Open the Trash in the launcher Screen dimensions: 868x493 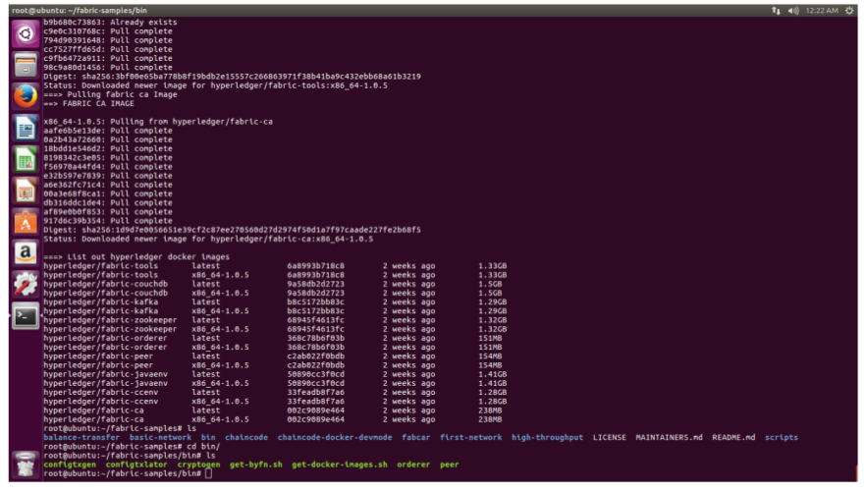(x=26, y=465)
